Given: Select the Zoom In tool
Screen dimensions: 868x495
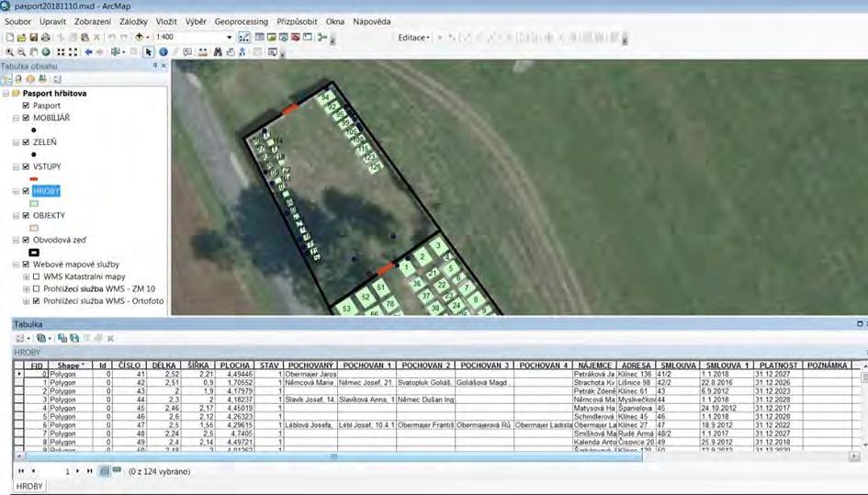Looking at the screenshot, I should [x=9, y=52].
